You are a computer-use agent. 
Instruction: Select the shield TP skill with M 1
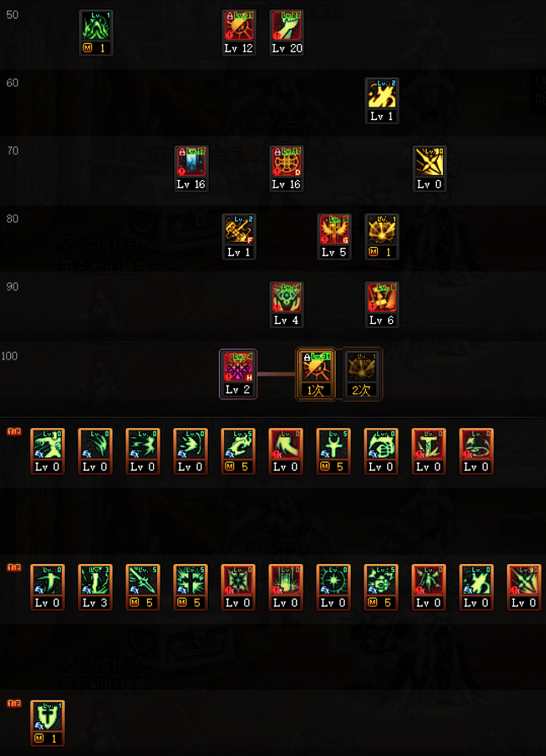tap(47, 723)
